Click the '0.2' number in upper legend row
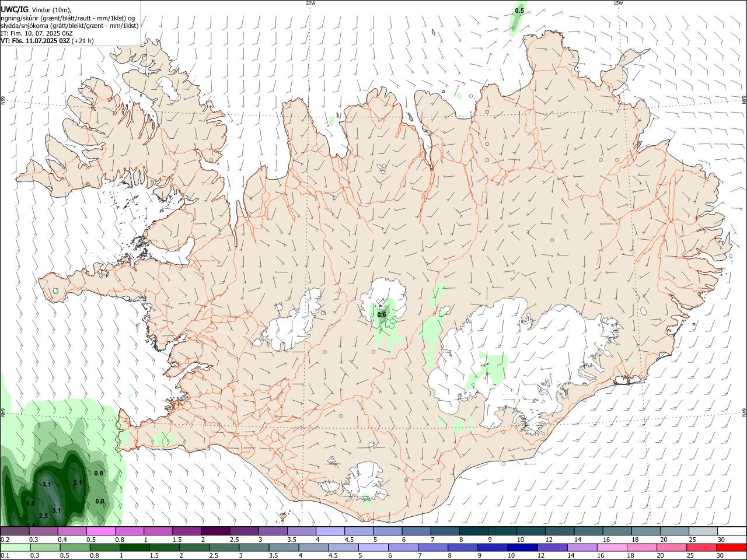Image resolution: width=747 pixels, height=560 pixels. tap(5, 540)
